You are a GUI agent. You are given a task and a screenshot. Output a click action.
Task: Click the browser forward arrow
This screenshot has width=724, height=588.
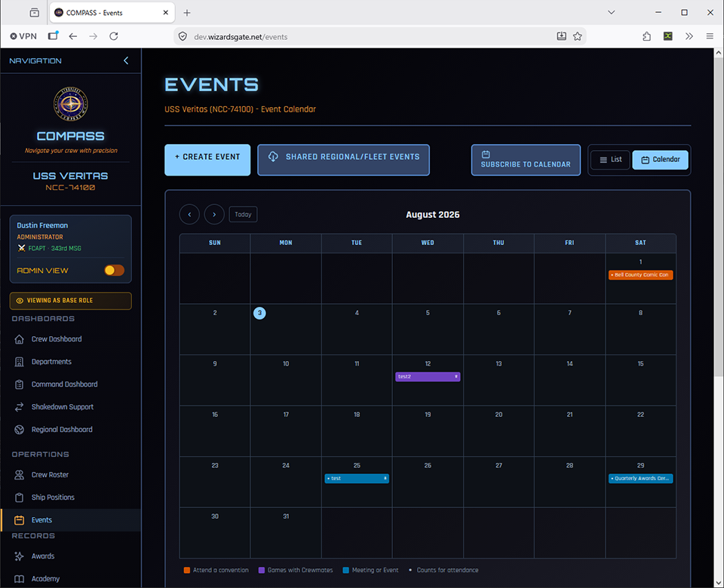pyautogui.click(x=94, y=36)
